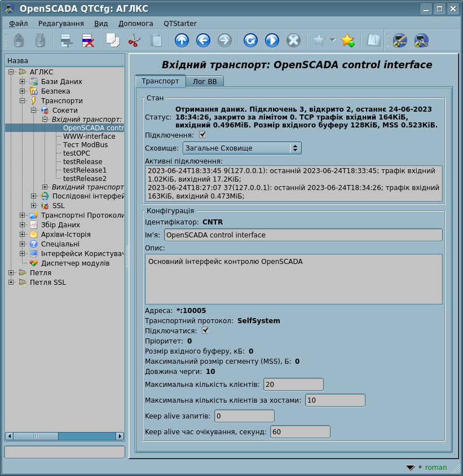The height and width of the screenshot is (476, 463).
Task: Collapse the Сокети tree node
Action: (33, 110)
